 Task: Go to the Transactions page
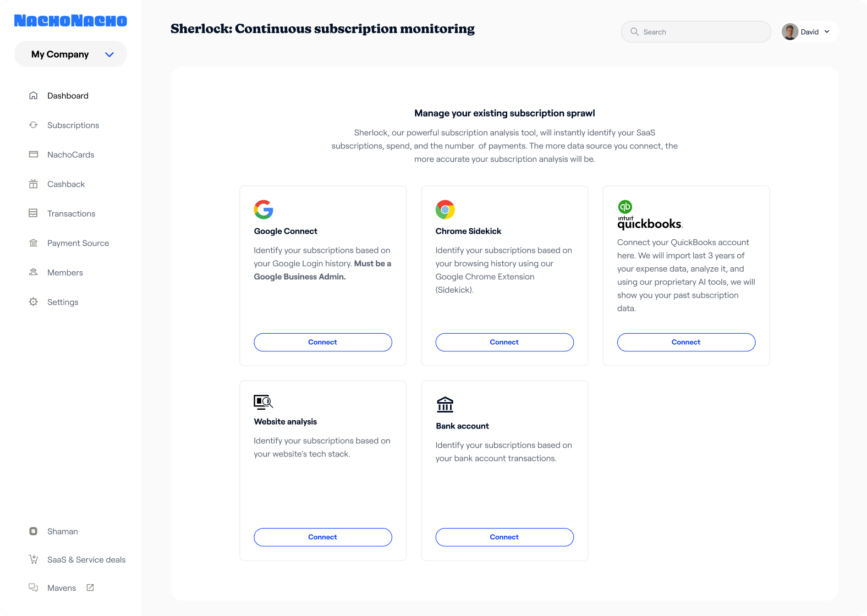click(71, 213)
